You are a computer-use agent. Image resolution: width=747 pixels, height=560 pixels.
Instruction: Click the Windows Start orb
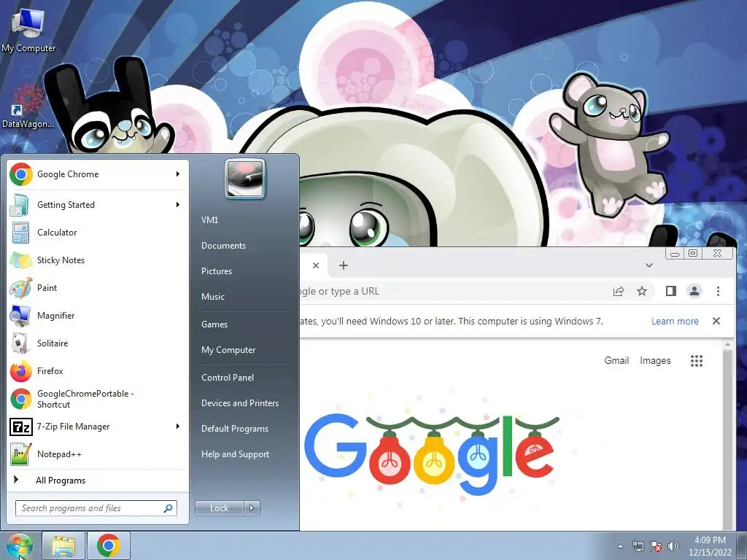[19, 545]
